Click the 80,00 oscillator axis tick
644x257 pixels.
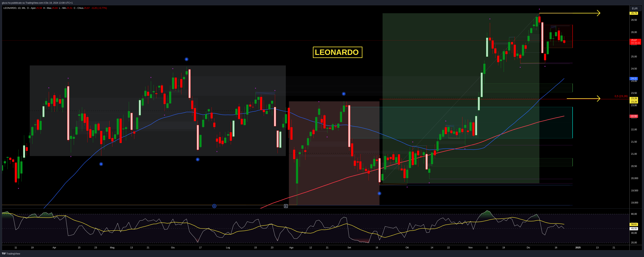[634, 214]
